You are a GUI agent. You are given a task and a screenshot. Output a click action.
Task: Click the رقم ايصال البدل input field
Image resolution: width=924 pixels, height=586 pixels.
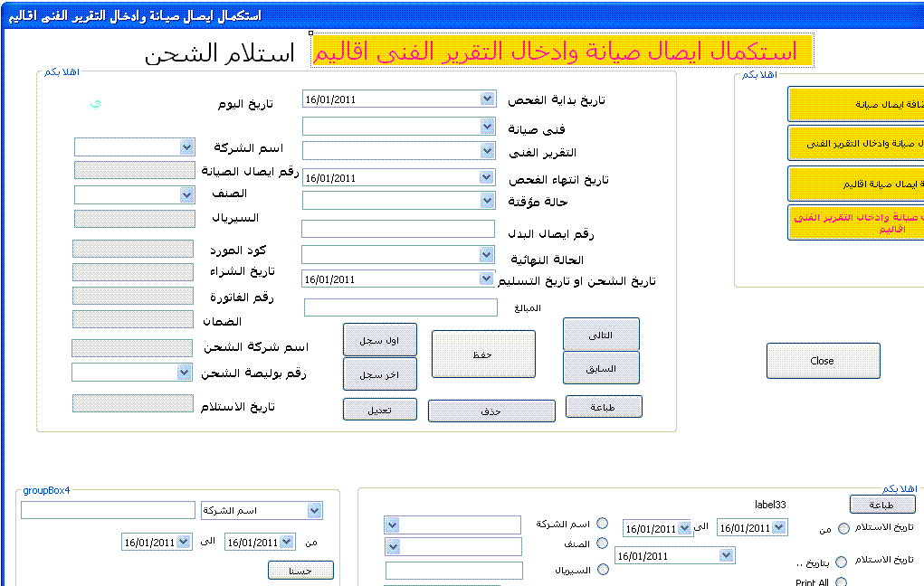click(398, 229)
